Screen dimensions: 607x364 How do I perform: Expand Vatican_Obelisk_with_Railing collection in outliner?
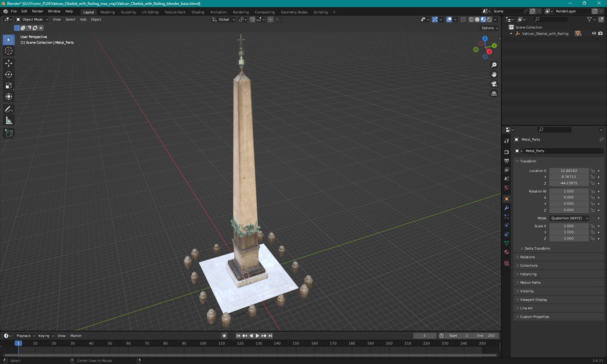click(511, 34)
